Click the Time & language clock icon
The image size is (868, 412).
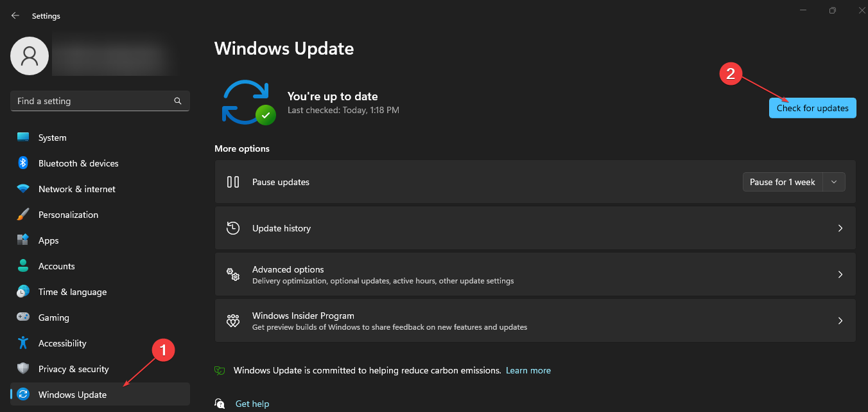(23, 292)
